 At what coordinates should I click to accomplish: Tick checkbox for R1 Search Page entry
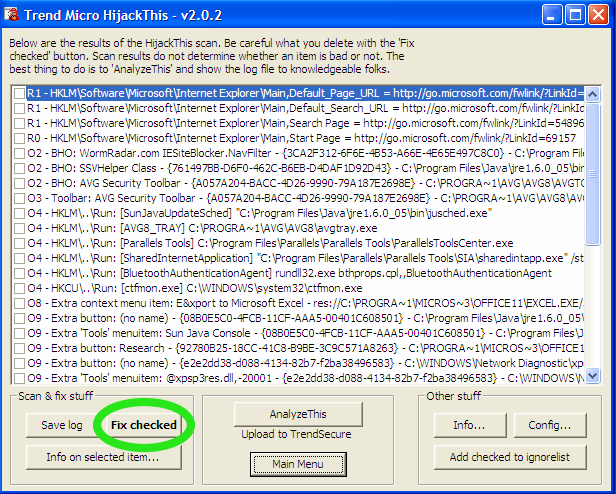coord(19,123)
